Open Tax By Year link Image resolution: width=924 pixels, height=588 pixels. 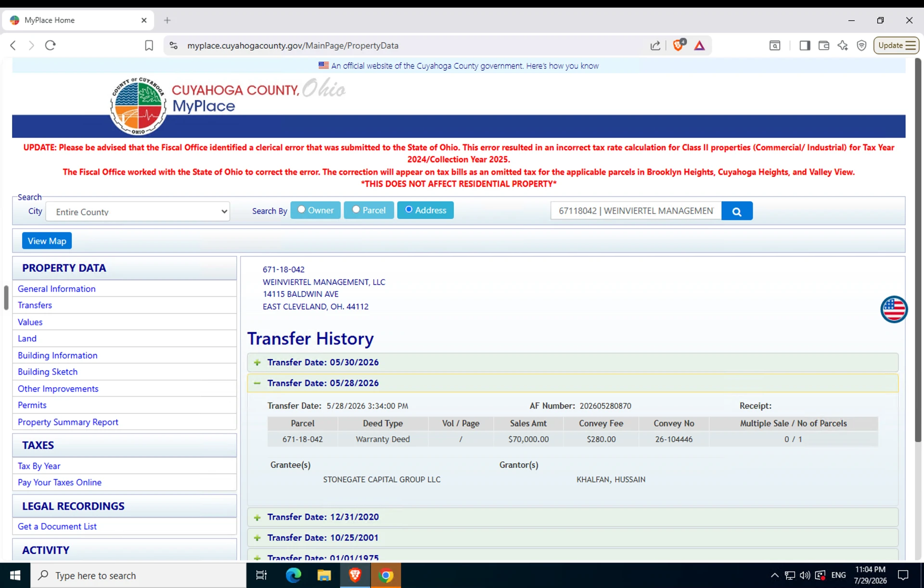(39, 466)
